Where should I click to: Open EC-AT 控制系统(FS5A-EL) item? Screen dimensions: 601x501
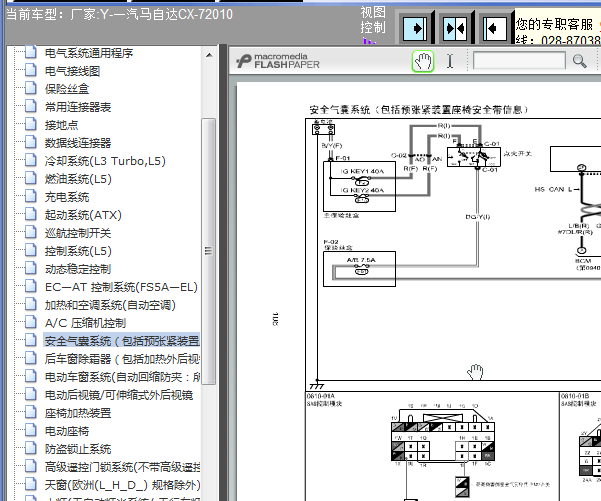click(x=121, y=287)
